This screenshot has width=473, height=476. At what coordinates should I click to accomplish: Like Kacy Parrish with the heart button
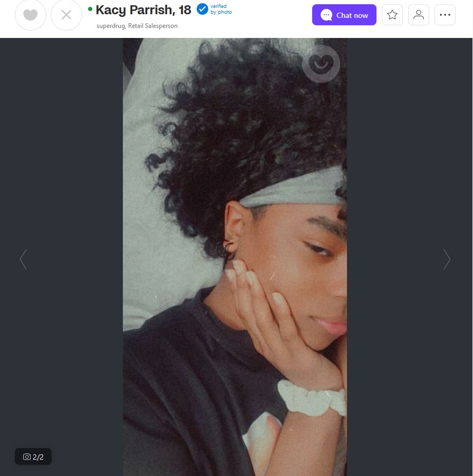pyautogui.click(x=31, y=15)
